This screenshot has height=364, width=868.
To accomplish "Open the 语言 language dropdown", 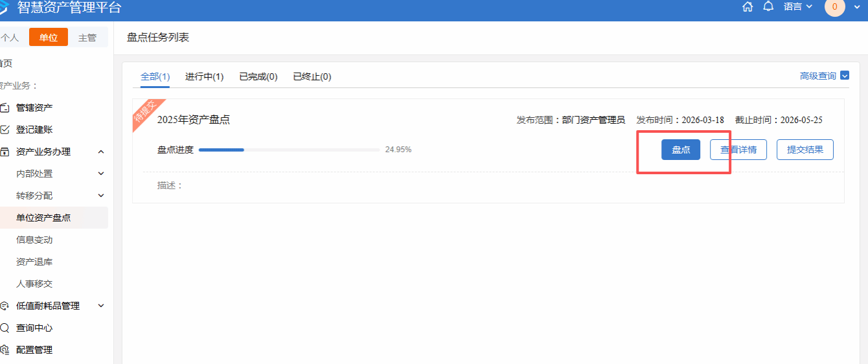I will pos(797,7).
